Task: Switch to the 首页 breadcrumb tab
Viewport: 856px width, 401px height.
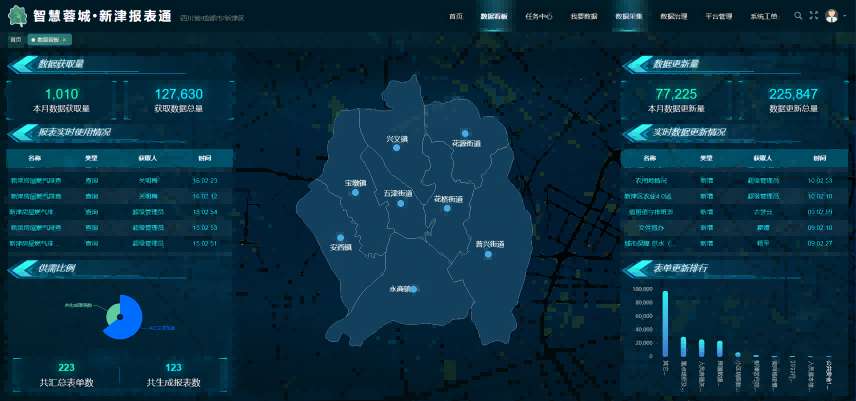Action: pyautogui.click(x=16, y=39)
